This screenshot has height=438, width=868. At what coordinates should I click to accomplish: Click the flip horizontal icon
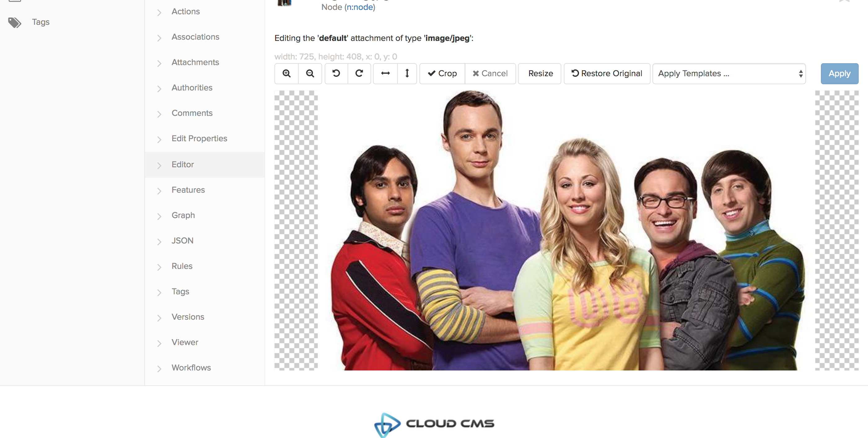385,73
